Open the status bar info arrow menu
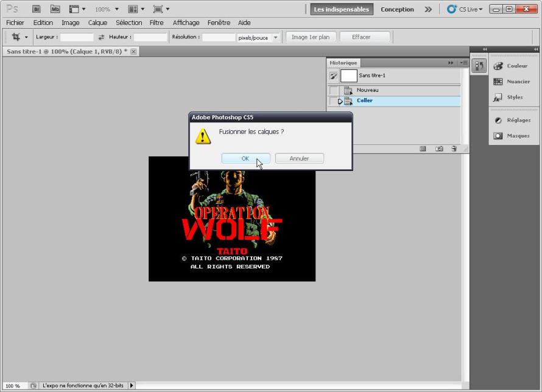 132,385
